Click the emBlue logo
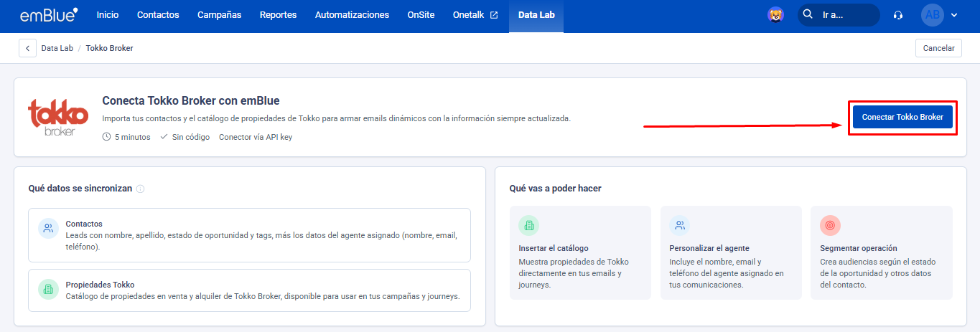 [50, 14]
